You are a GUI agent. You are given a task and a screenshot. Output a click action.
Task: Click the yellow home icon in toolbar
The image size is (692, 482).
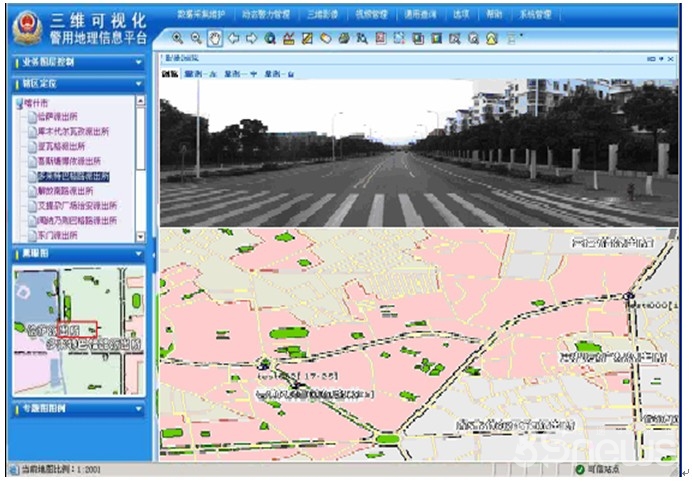[491, 39]
